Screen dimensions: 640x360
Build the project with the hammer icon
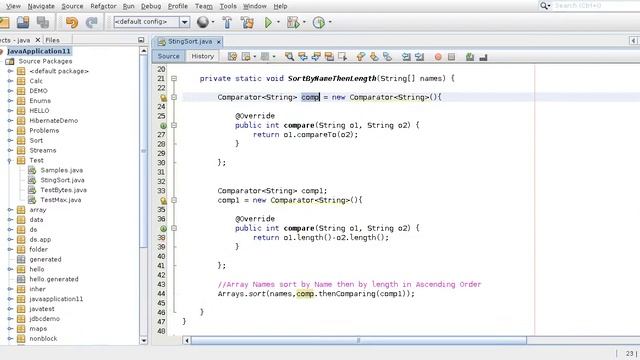click(227, 22)
